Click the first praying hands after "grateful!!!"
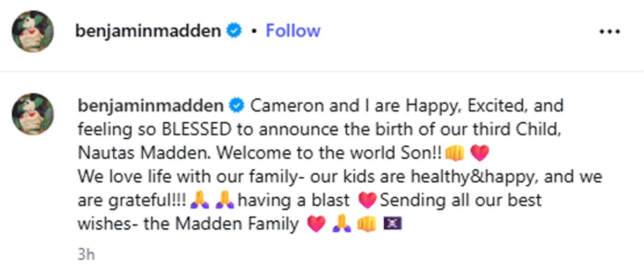 coord(199,201)
